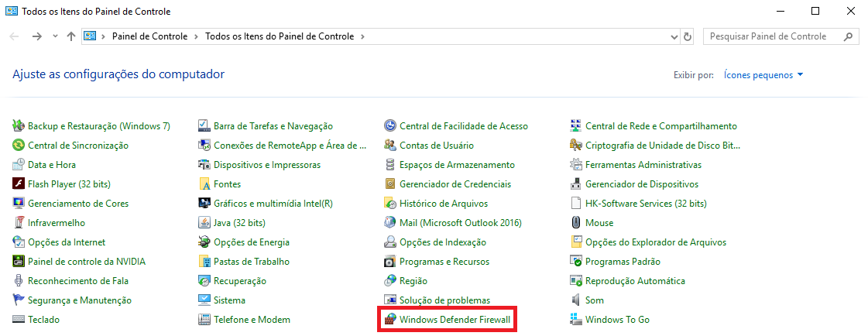This screenshot has height=336, width=868.
Task: Click the Fontes icon
Action: click(204, 184)
